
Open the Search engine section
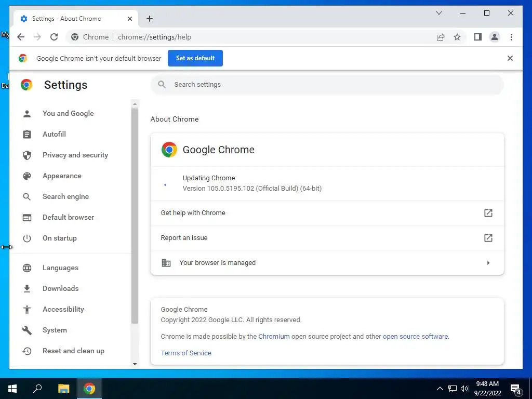pyautogui.click(x=66, y=196)
